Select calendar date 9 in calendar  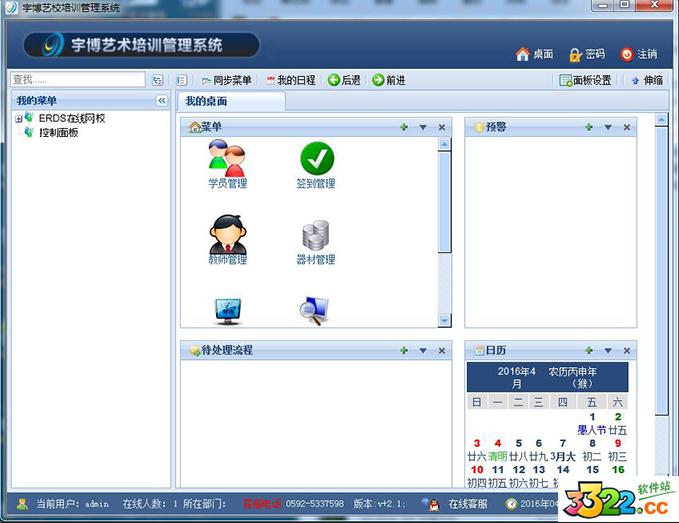coord(618,450)
